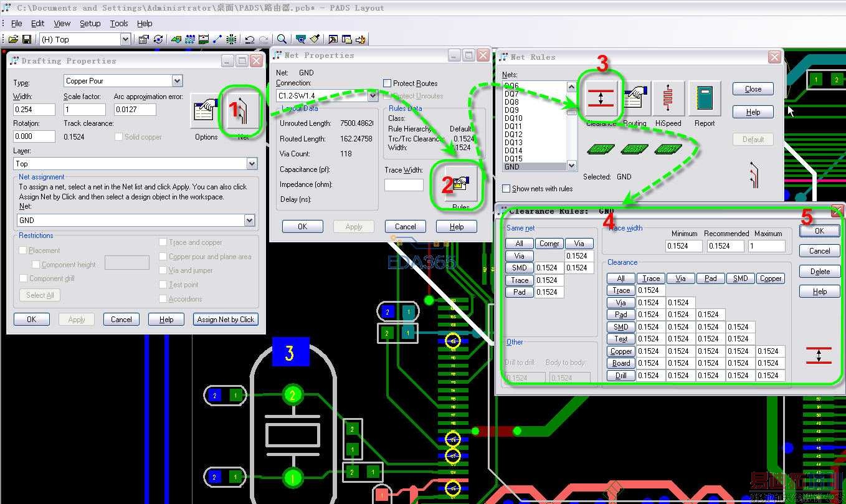The width and height of the screenshot is (846, 504).
Task: Expand the Net dropdown showing GND
Action: coord(249,220)
